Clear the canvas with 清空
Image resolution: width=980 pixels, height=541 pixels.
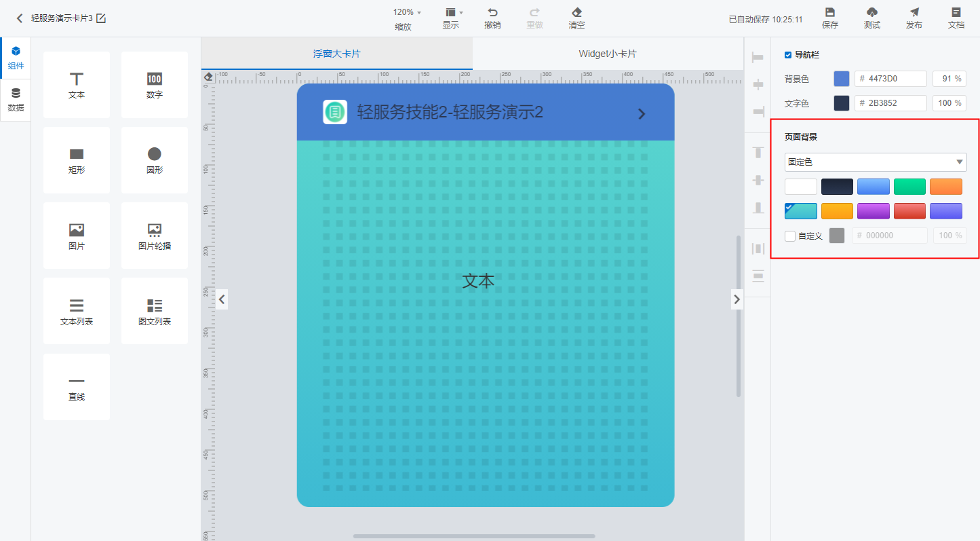(576, 19)
